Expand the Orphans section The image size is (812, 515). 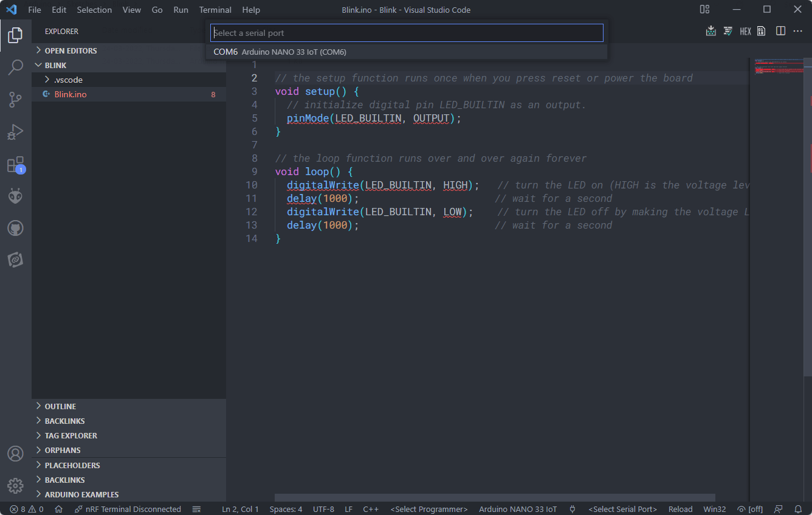[x=129, y=450]
